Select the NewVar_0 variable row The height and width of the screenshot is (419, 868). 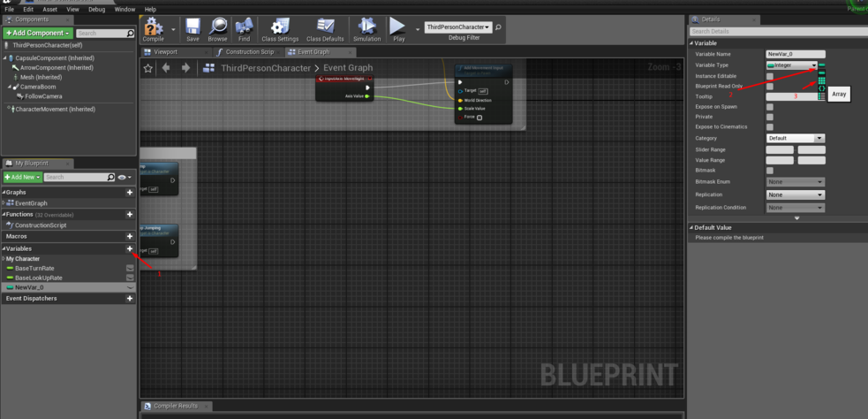pos(68,287)
